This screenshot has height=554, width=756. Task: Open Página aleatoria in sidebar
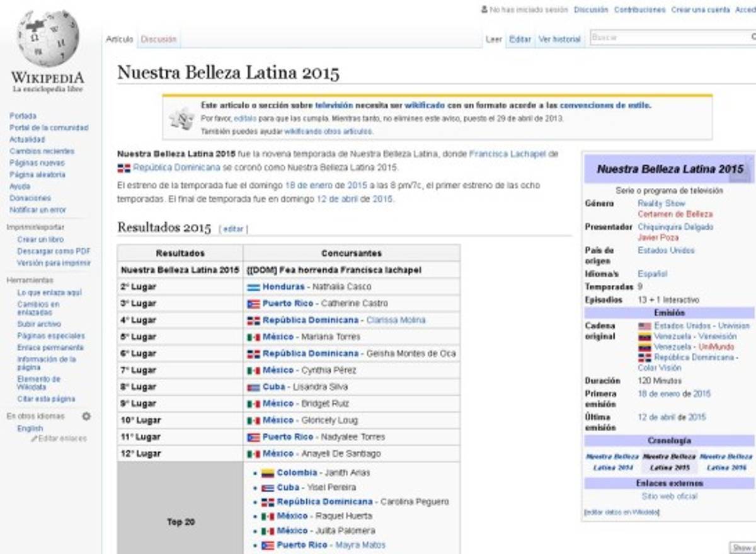[37, 175]
